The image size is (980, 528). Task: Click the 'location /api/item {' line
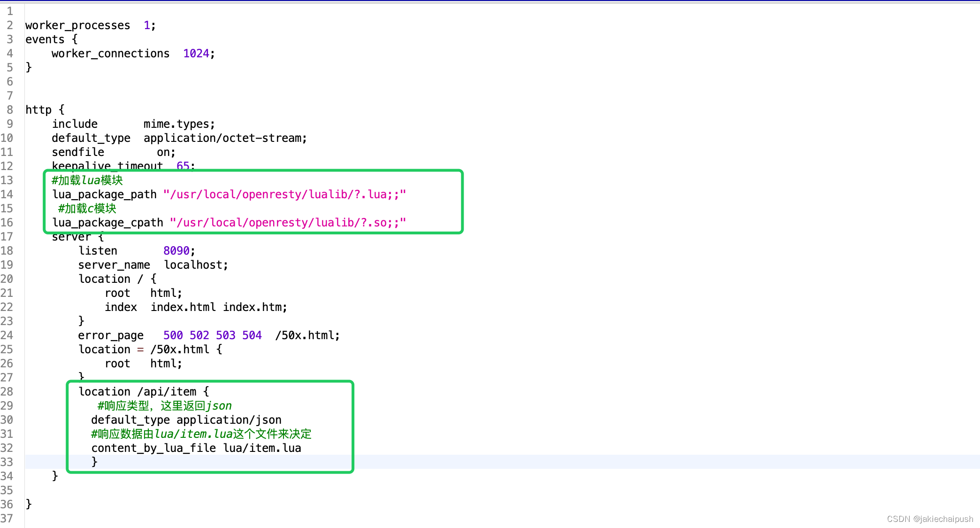tap(144, 392)
